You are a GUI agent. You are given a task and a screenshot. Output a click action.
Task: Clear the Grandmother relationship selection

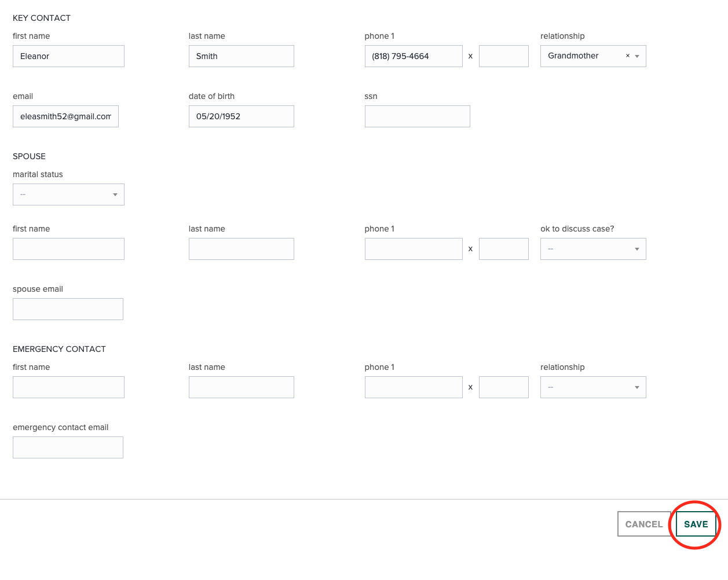point(627,56)
